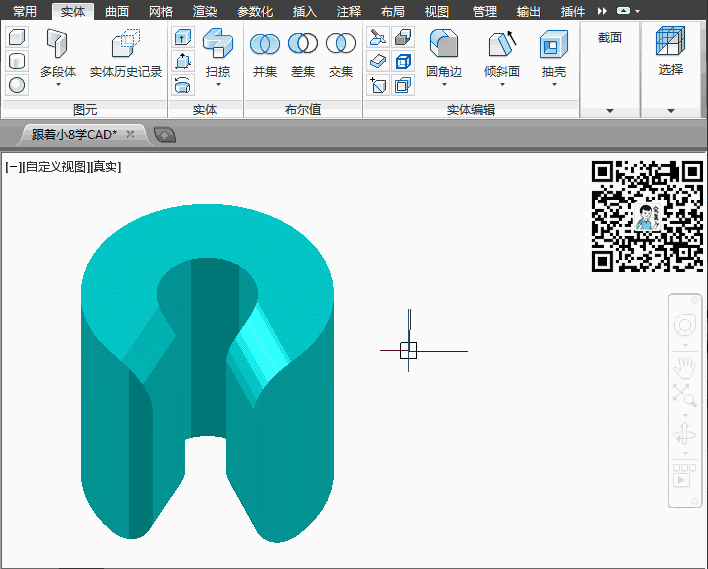Expand the 倾斜面 dropdown arrow
The image size is (708, 569).
coord(502,84)
